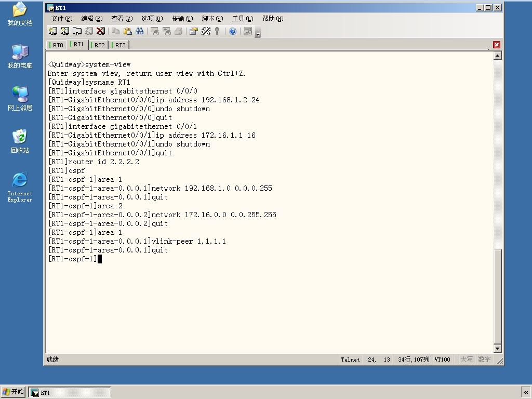Click the greyed printer icon
Viewport: 532px width, 399px height.
179,31
